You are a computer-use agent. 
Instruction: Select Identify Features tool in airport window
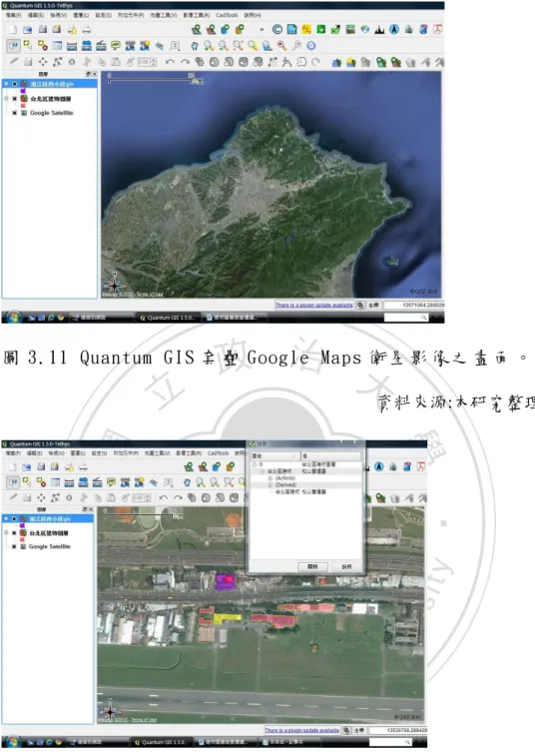pos(13,482)
